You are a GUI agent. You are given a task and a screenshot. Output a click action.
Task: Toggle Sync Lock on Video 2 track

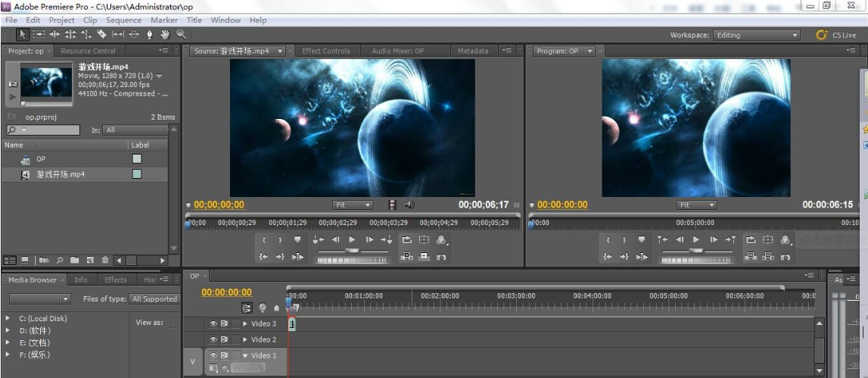[x=224, y=339]
